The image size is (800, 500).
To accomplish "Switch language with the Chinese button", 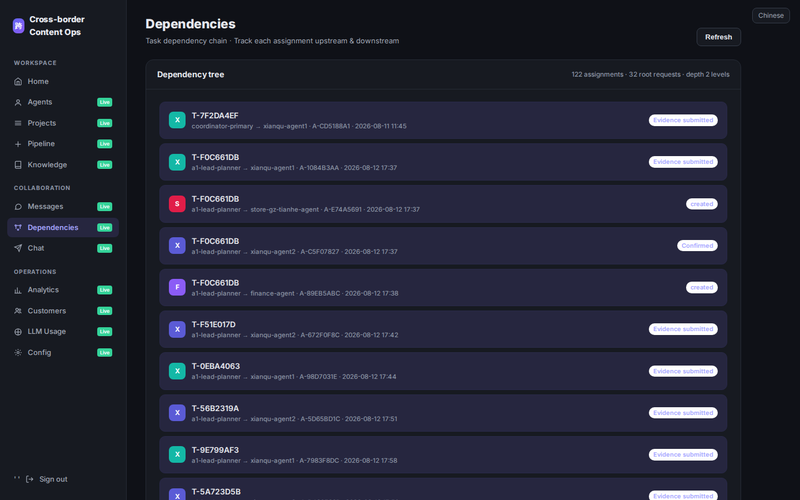I will (x=770, y=15).
